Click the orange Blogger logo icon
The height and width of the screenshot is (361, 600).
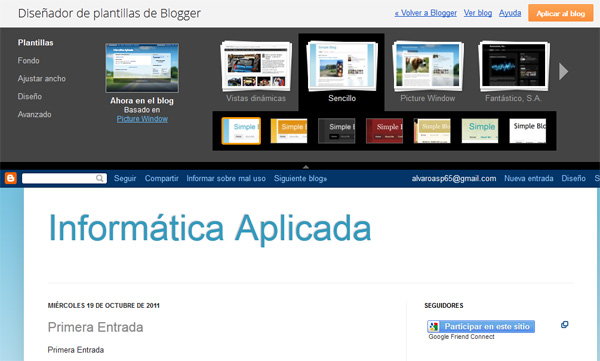click(11, 178)
